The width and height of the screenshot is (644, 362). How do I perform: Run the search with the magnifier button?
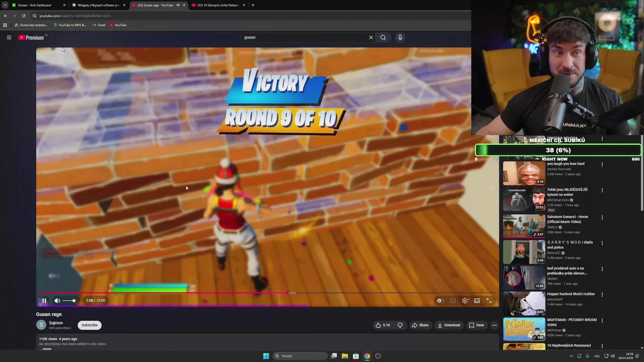click(383, 37)
